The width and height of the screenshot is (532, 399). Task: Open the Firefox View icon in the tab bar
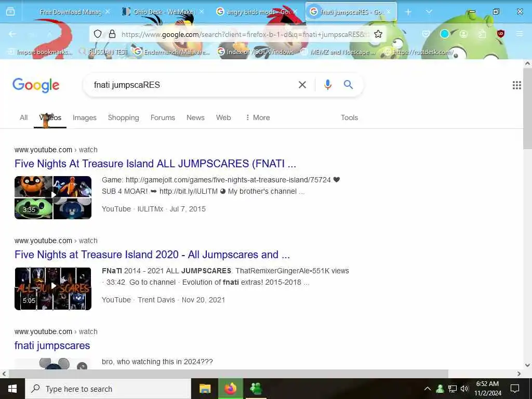10,12
